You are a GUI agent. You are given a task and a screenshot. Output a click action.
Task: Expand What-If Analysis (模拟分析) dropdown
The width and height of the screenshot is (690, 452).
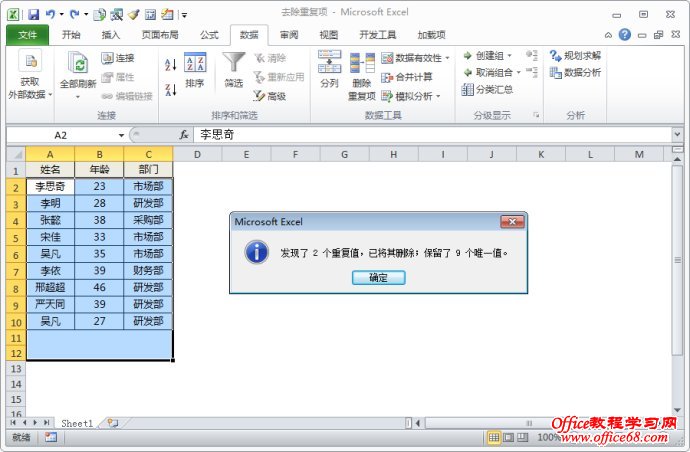pyautogui.click(x=438, y=96)
